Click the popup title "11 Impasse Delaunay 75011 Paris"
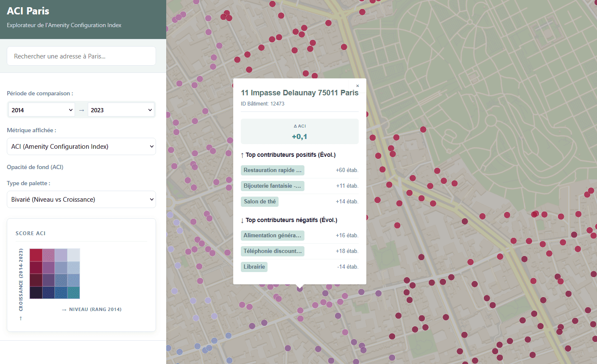Screen dimensions: 597x364 (299, 92)
